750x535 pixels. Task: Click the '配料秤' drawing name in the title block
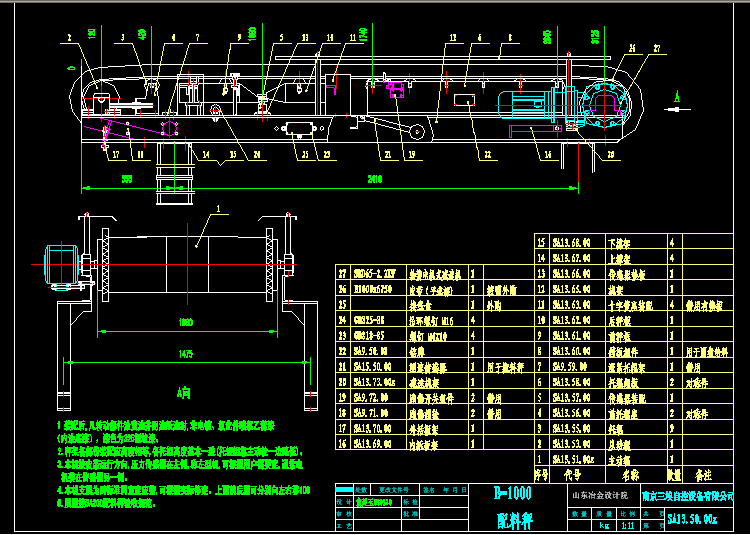click(513, 519)
